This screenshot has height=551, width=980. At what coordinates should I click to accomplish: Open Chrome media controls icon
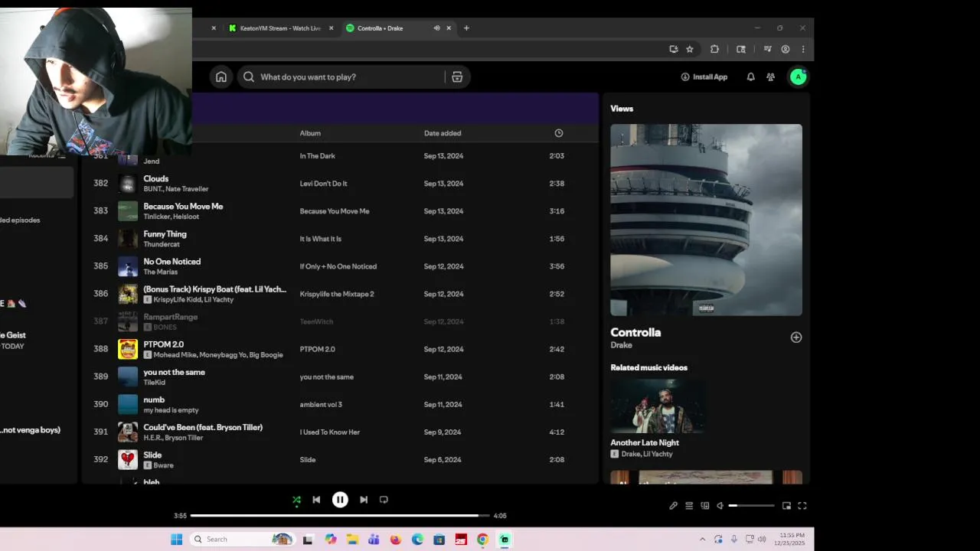(x=767, y=49)
